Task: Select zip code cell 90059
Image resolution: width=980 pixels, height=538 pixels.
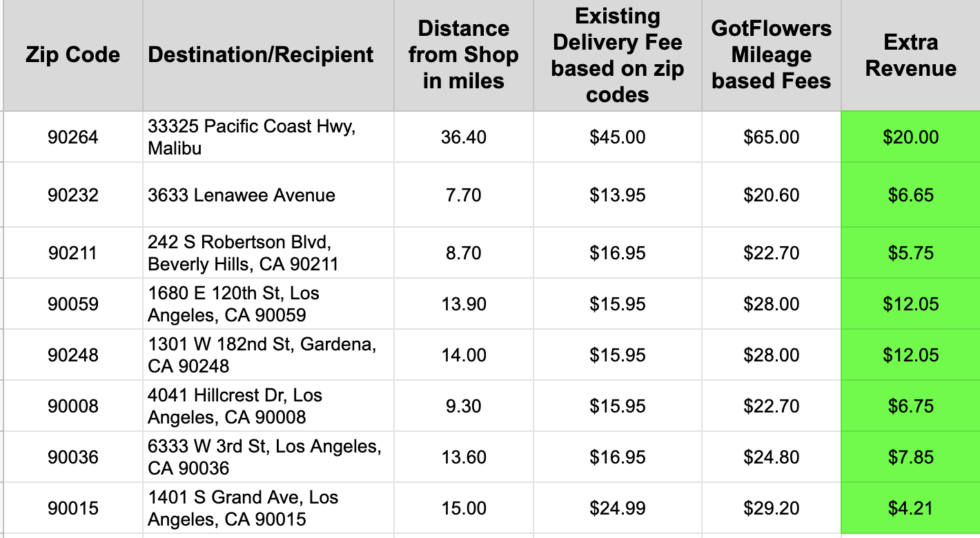Action: coord(72,304)
